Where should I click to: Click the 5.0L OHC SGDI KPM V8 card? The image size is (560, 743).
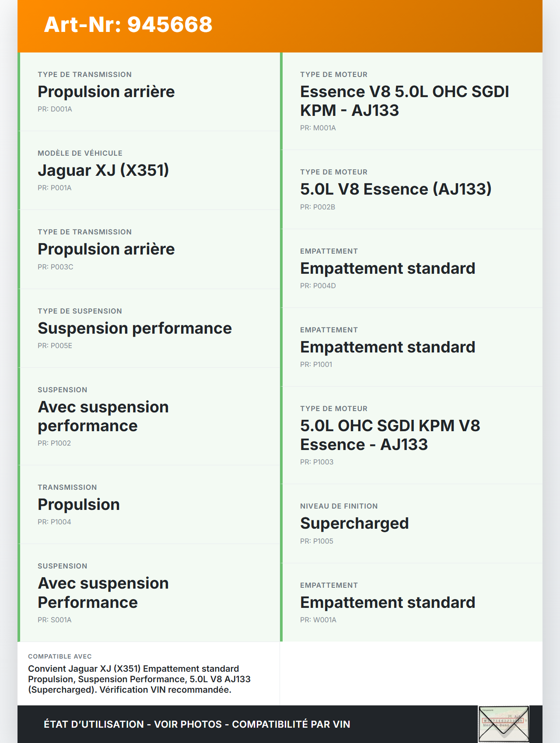coord(411,435)
